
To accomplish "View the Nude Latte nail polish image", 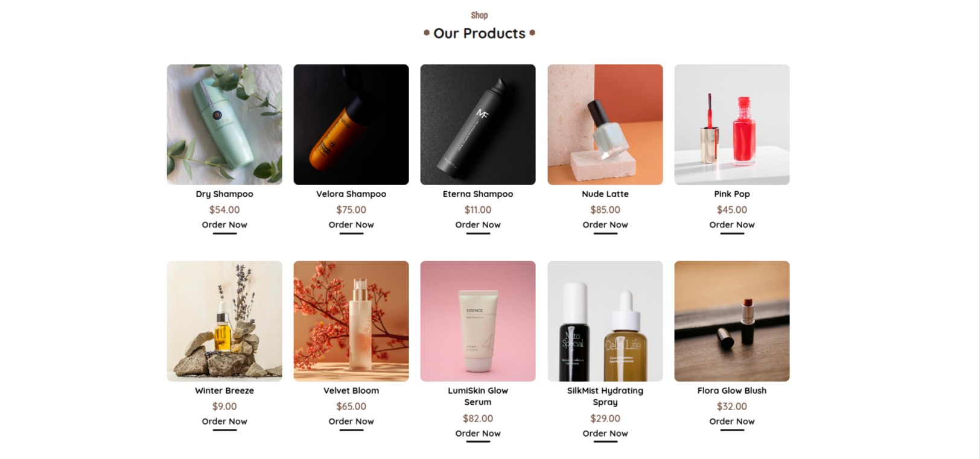I will tap(605, 124).
